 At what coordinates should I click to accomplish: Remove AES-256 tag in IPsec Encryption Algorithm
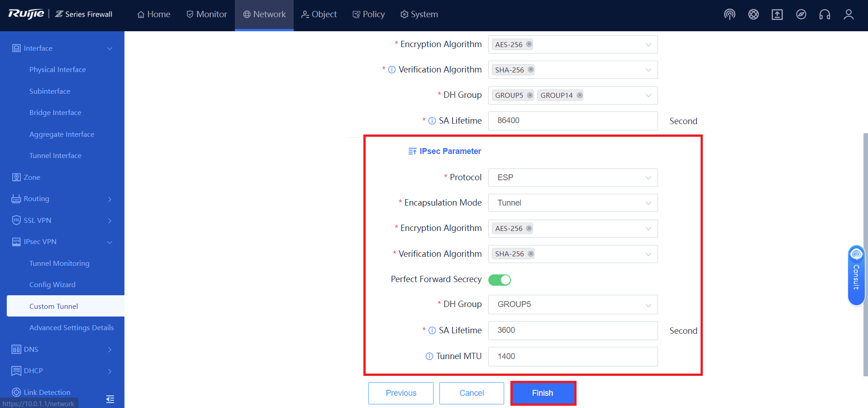529,228
